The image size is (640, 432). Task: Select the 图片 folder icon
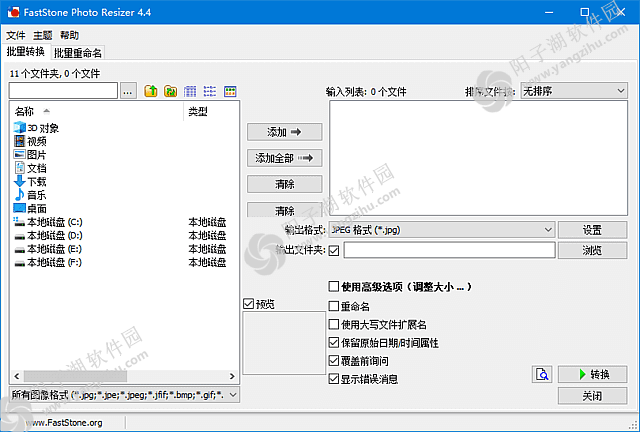pyautogui.click(x=20, y=155)
